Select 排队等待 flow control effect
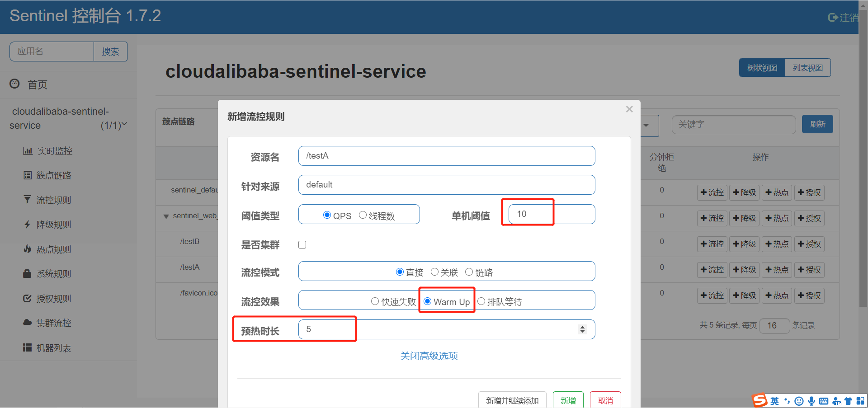 coord(481,301)
